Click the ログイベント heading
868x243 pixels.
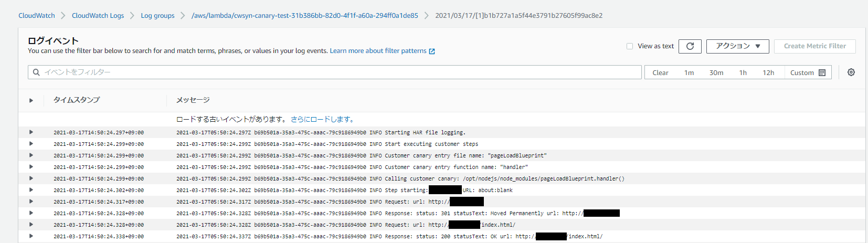(x=53, y=40)
